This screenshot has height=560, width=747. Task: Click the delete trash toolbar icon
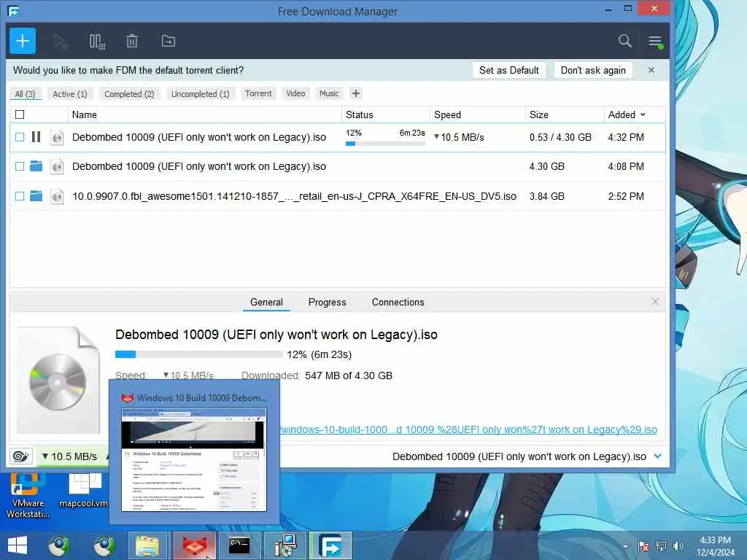[x=132, y=42]
